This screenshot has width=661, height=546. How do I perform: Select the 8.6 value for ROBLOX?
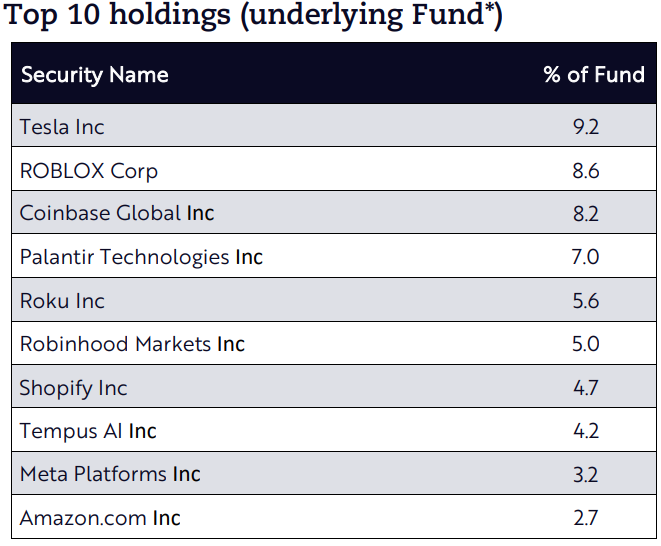coord(586,171)
